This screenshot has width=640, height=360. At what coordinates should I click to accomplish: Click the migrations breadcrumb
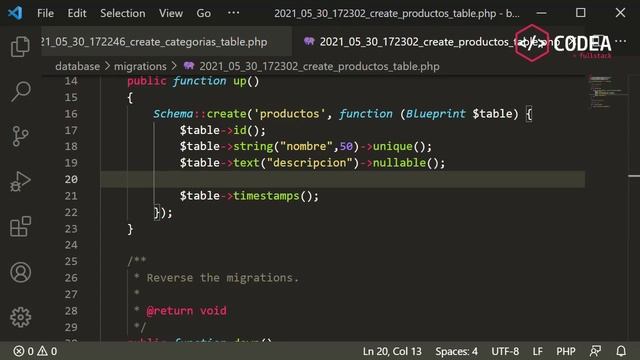(140, 66)
